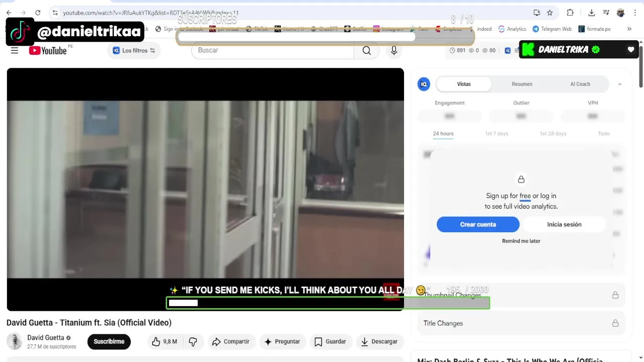644x362 pixels.
Task: Click the 891 subscriber stat icon
Action: coord(452,50)
